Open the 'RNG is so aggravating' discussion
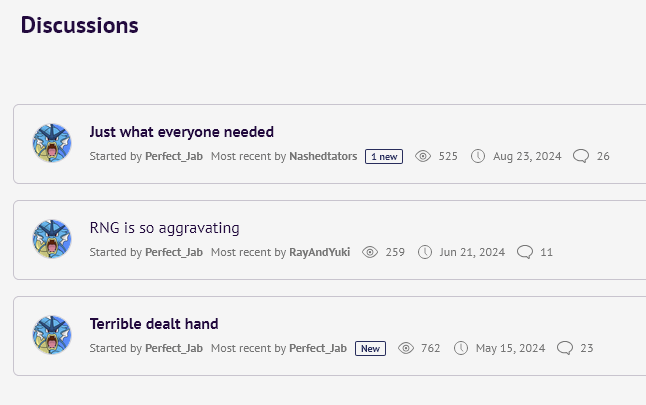The image size is (646, 405). tap(164, 228)
